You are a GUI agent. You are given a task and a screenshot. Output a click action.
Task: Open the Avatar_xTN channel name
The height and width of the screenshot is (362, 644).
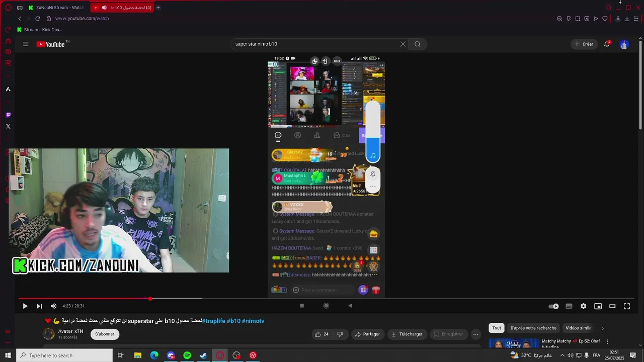click(x=70, y=331)
